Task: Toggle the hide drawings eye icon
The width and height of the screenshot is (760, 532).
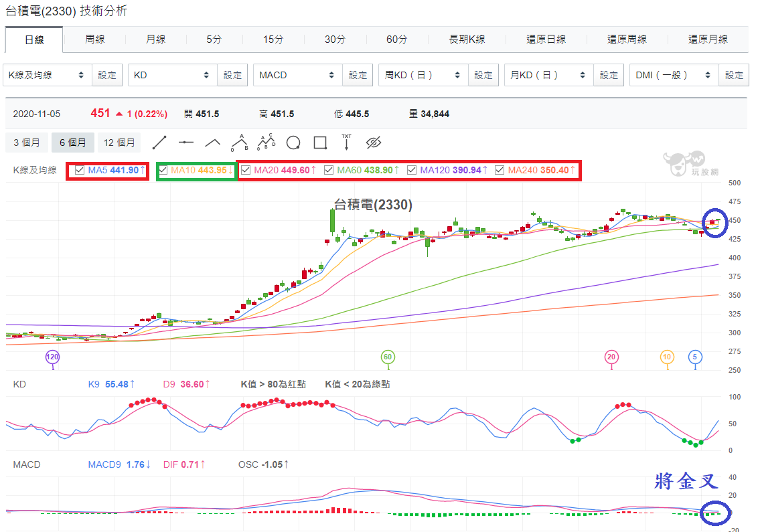Action: coord(374,143)
